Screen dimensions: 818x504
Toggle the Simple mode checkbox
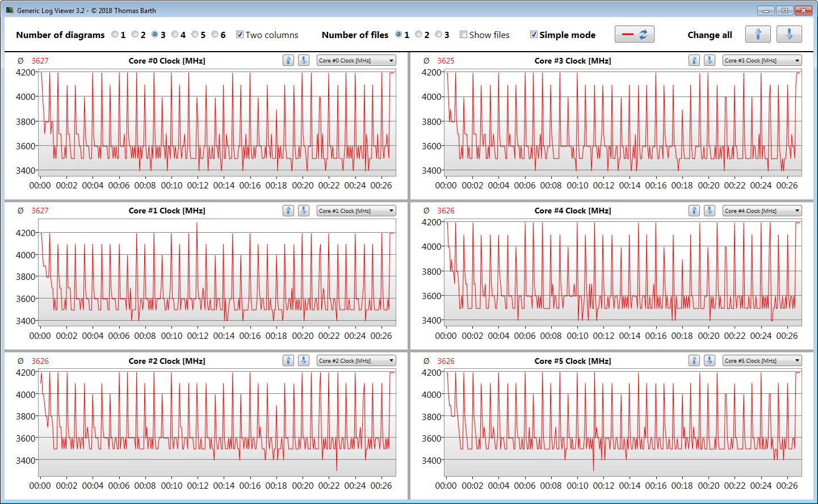(x=534, y=35)
